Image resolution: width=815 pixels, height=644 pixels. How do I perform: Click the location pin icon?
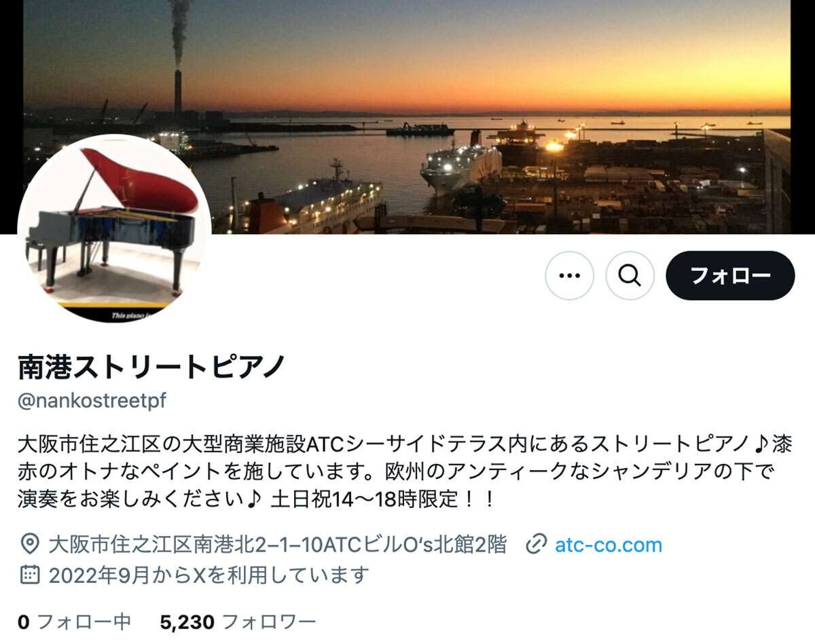[29, 544]
